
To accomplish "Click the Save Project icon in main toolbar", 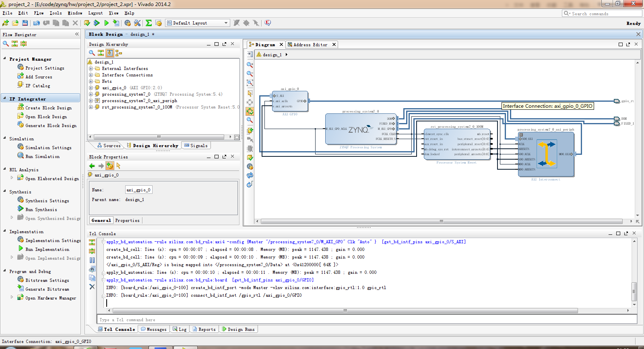I will 25,23.
